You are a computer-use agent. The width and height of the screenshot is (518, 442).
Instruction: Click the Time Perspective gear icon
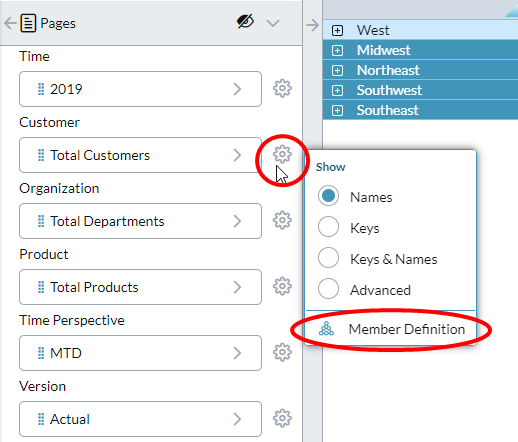(x=282, y=352)
